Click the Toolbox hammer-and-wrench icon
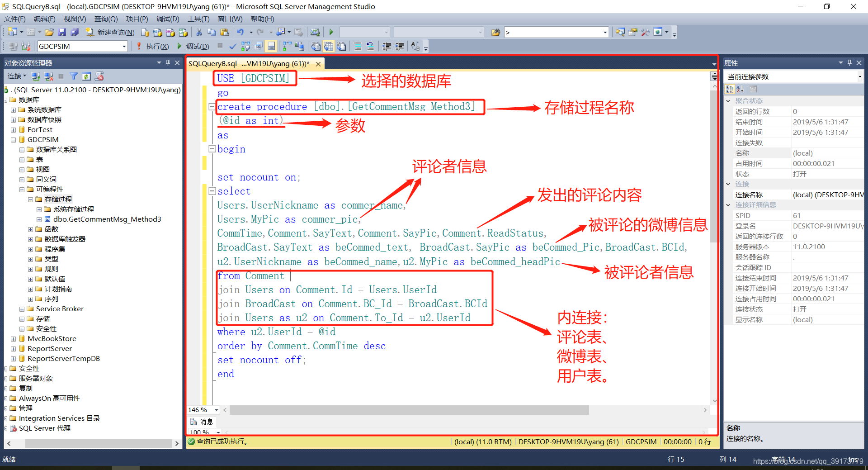This screenshot has height=470, width=868. (645, 32)
